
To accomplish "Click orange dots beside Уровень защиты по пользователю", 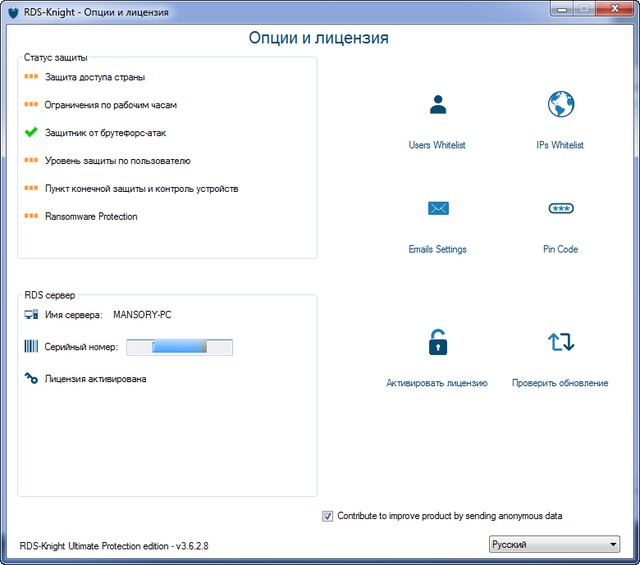I will [x=31, y=160].
